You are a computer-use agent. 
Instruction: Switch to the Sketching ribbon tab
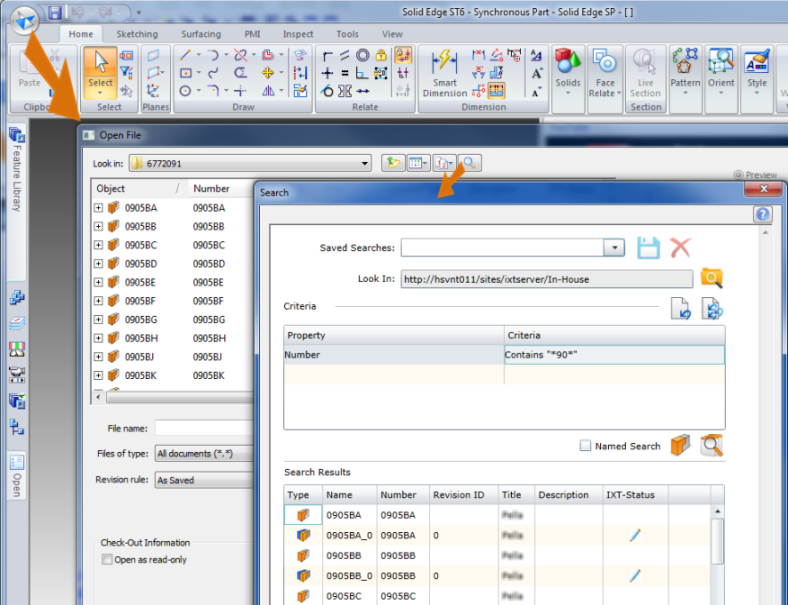pos(136,34)
